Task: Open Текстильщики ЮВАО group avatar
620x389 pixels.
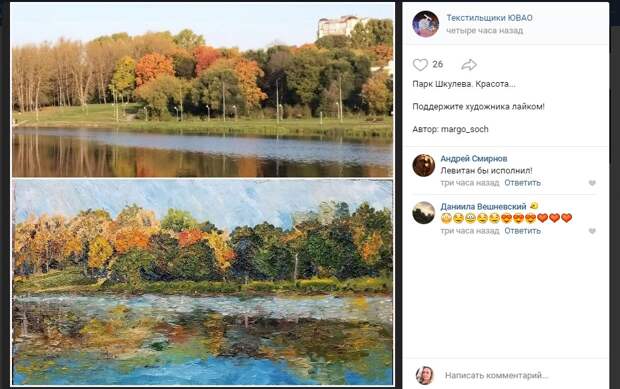Action: (425, 24)
